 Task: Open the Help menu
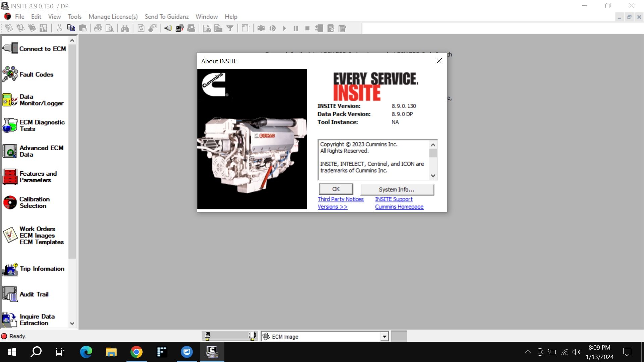(x=231, y=16)
